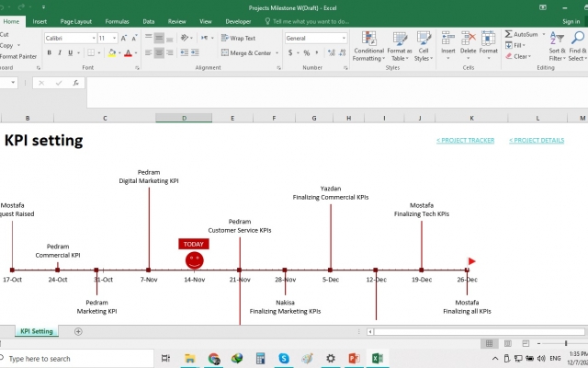Open Cell Styles gallery
The image size is (588, 368).
click(424, 46)
